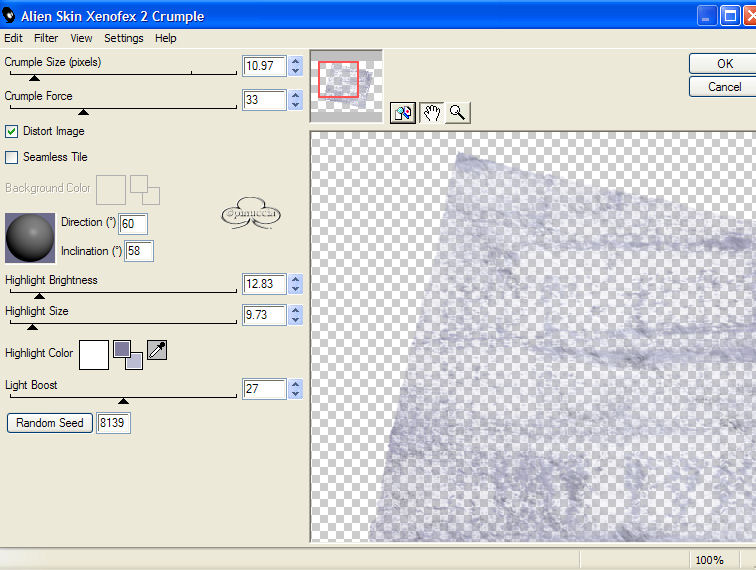Toggle the Distort Image checkbox
The height and width of the screenshot is (570, 756).
click(12, 131)
